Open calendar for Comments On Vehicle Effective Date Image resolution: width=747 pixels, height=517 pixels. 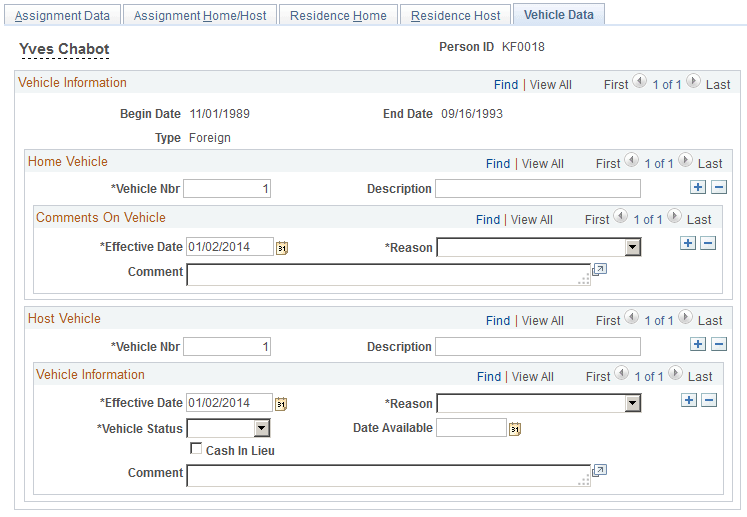coord(282,248)
